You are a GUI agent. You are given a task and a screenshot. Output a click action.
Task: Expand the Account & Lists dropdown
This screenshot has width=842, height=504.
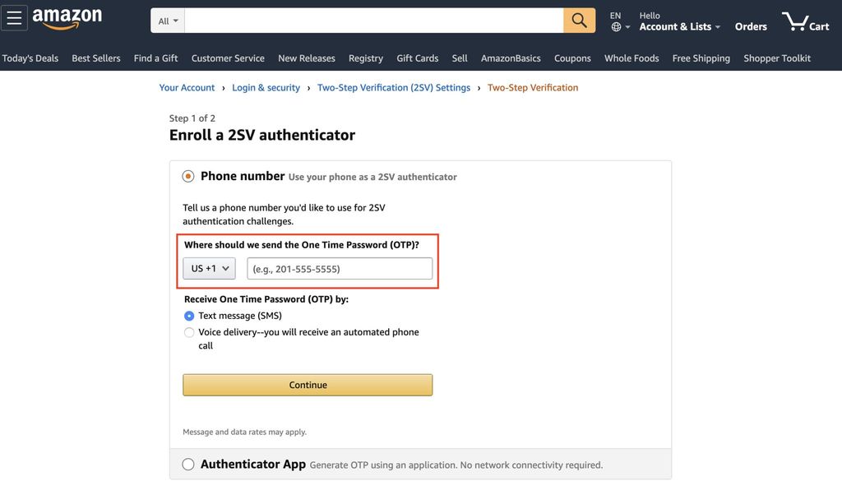pyautogui.click(x=678, y=25)
